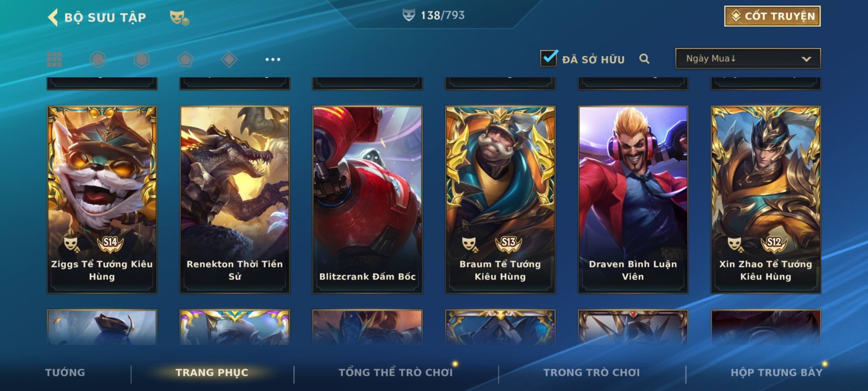This screenshot has height=391, width=868.
Task: Click the magnifier search icon
Action: point(644,59)
